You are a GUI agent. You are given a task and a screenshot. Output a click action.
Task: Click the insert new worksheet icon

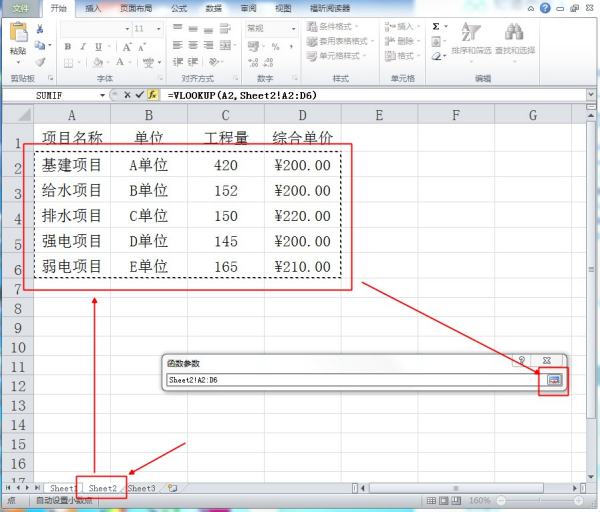[173, 488]
